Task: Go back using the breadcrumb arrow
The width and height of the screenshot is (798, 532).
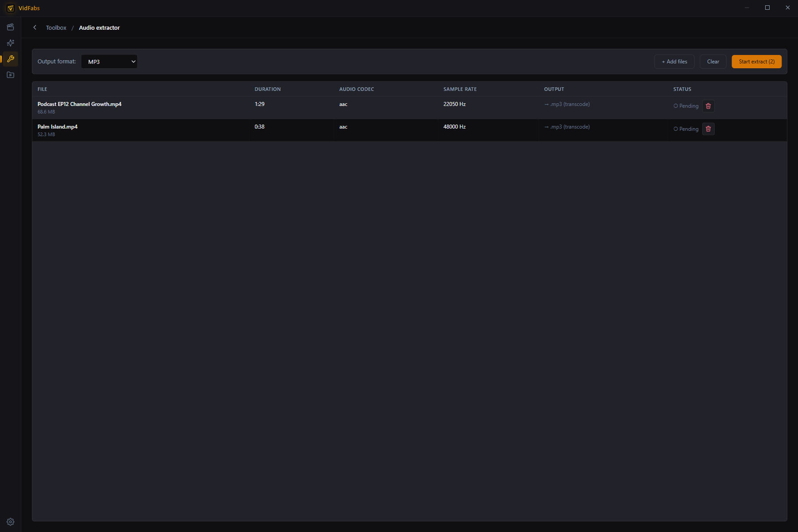Action: (x=35, y=27)
